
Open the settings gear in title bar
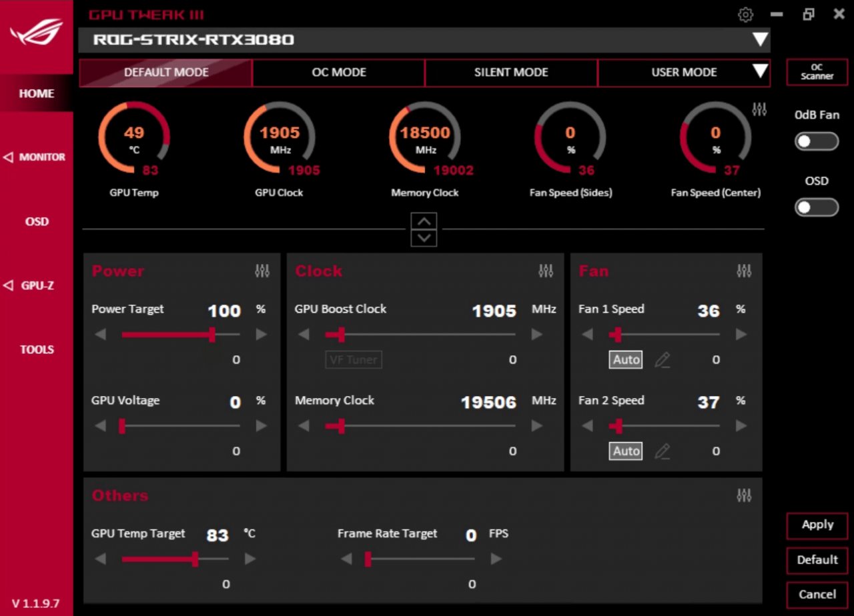(x=745, y=15)
